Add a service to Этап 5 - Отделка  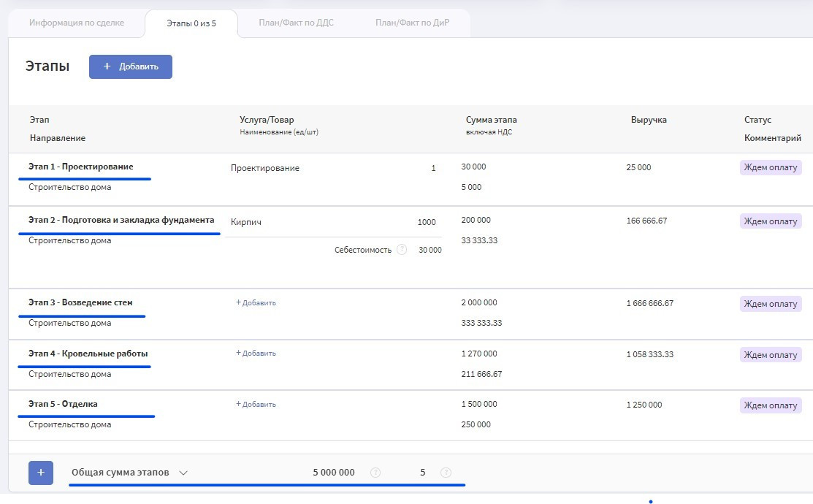click(x=256, y=404)
